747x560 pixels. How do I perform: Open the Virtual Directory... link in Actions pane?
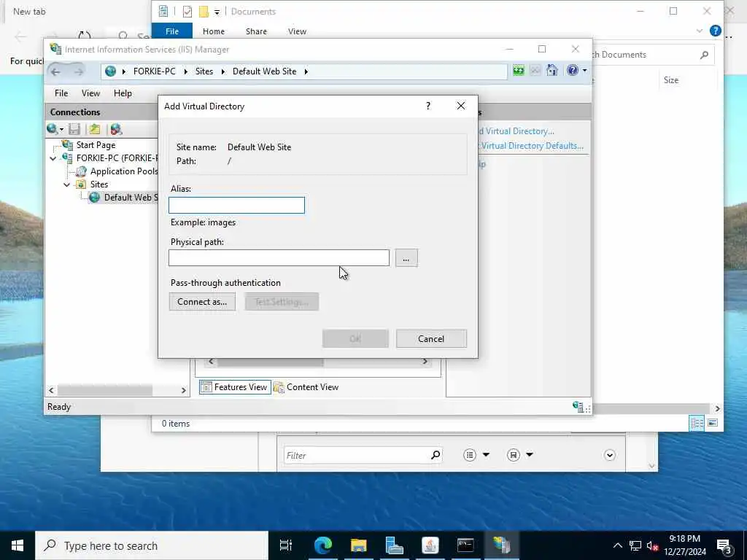pos(517,131)
